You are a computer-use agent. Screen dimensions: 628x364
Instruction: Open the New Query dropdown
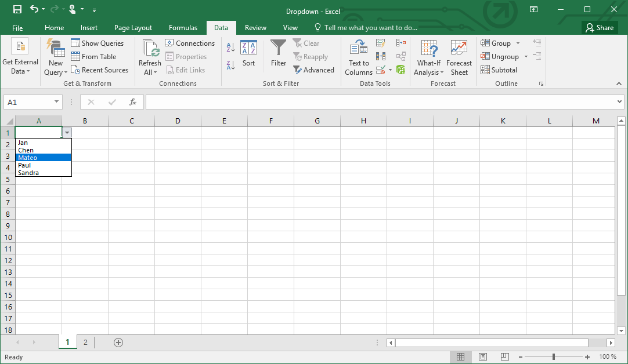tap(55, 57)
